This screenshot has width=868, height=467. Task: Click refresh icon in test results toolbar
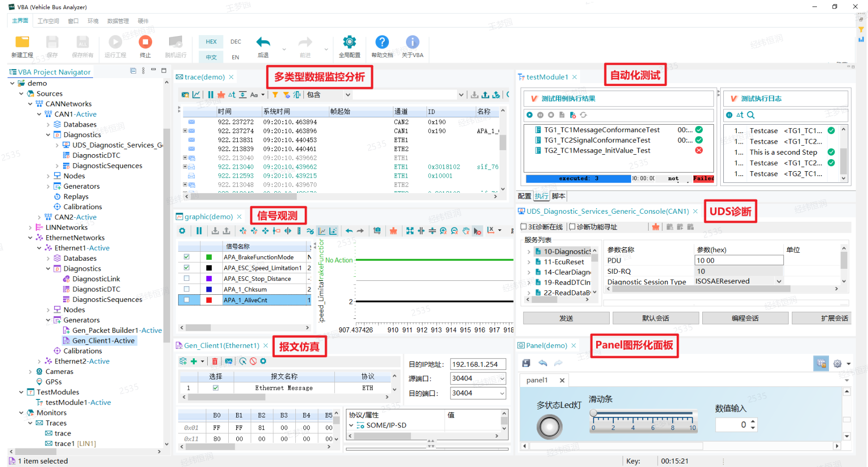pyautogui.click(x=584, y=115)
